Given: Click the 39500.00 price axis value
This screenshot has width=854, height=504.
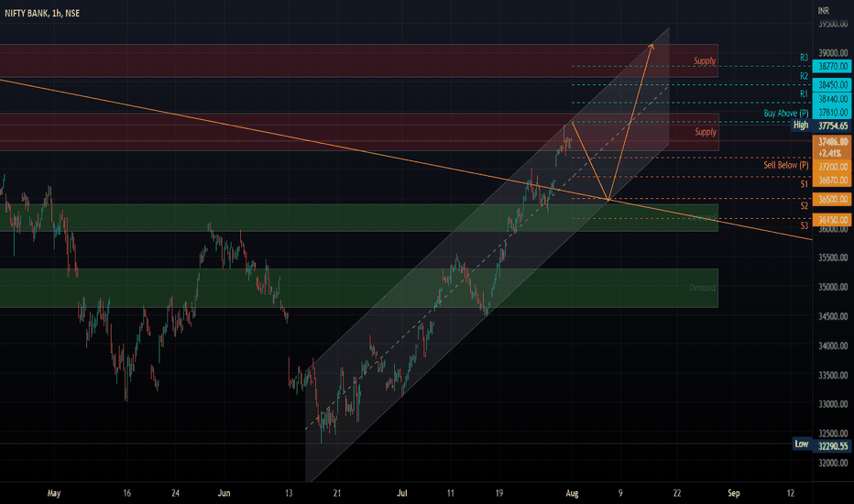Looking at the screenshot, I should 833,24.
